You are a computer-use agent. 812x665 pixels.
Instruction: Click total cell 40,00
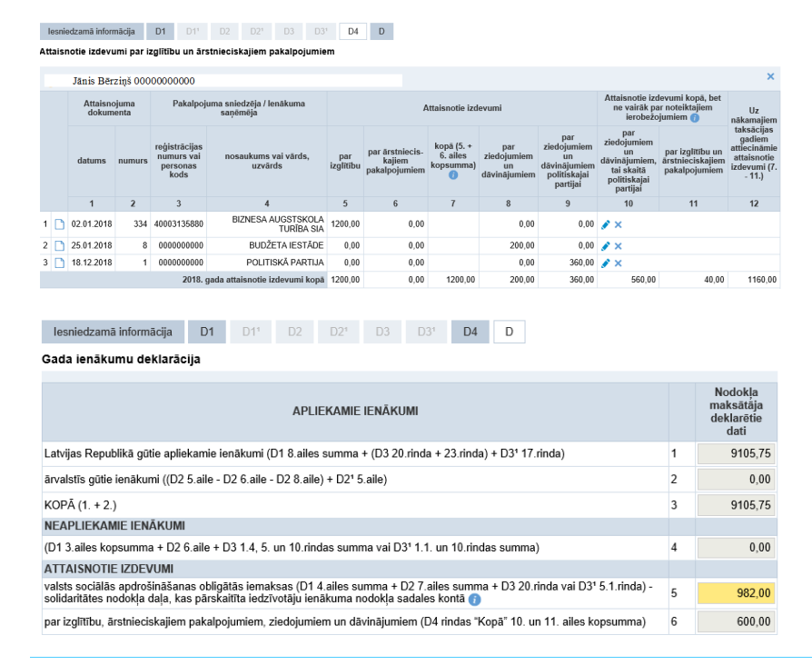tap(693, 280)
